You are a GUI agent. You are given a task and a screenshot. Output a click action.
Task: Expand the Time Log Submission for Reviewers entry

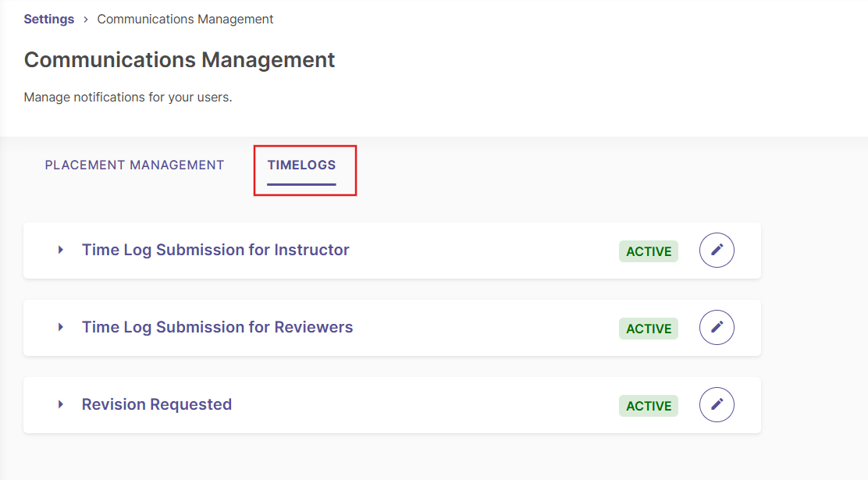pos(61,327)
